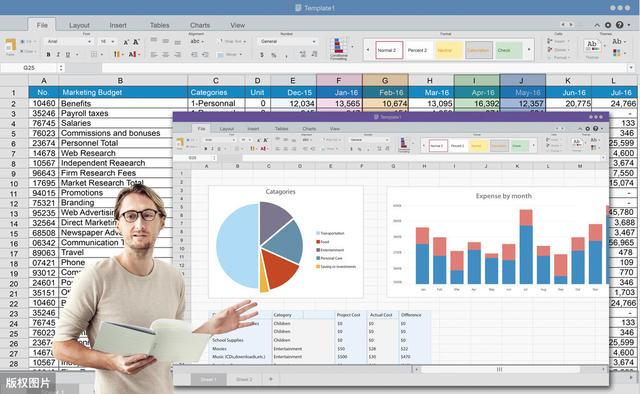Click the help icon in the front window
640x394 pixels.
pos(596,129)
